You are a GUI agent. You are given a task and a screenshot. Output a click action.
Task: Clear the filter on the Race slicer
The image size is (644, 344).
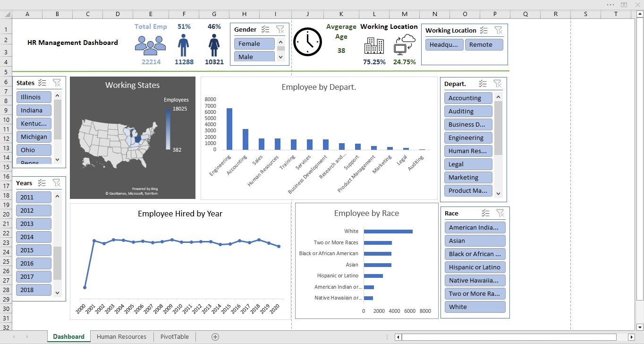(x=499, y=213)
